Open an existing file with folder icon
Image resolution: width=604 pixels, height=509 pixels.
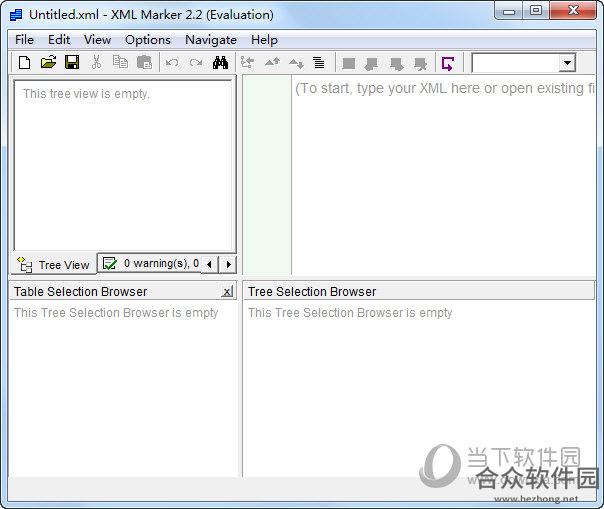[x=49, y=62]
